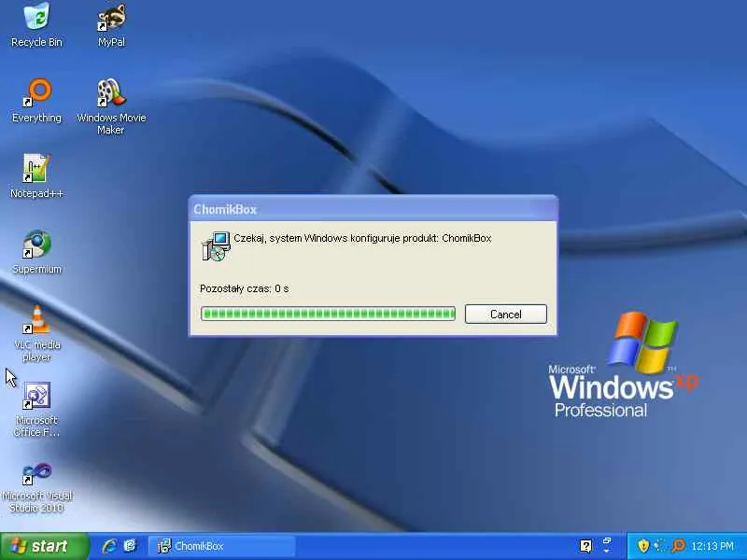Viewport: 747px width, 560px height.
Task: Launch Internet Explorer from Quick Launch
Action: tap(109, 546)
